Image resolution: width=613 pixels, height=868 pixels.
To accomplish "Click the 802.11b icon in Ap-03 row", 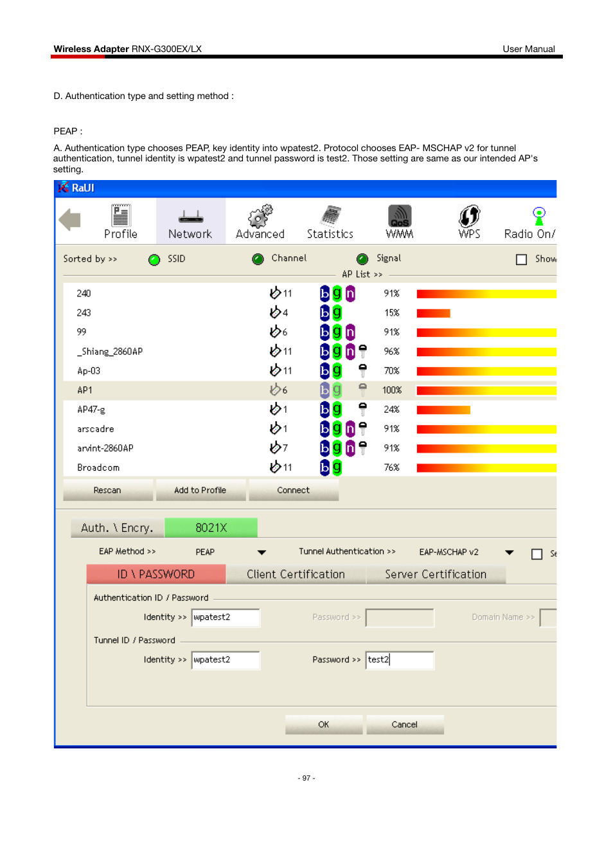I will click(324, 370).
